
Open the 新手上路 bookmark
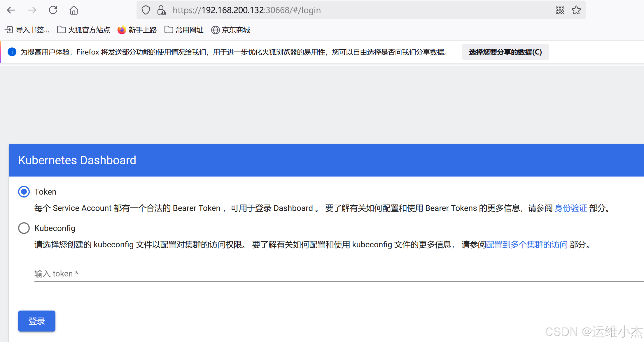[137, 30]
